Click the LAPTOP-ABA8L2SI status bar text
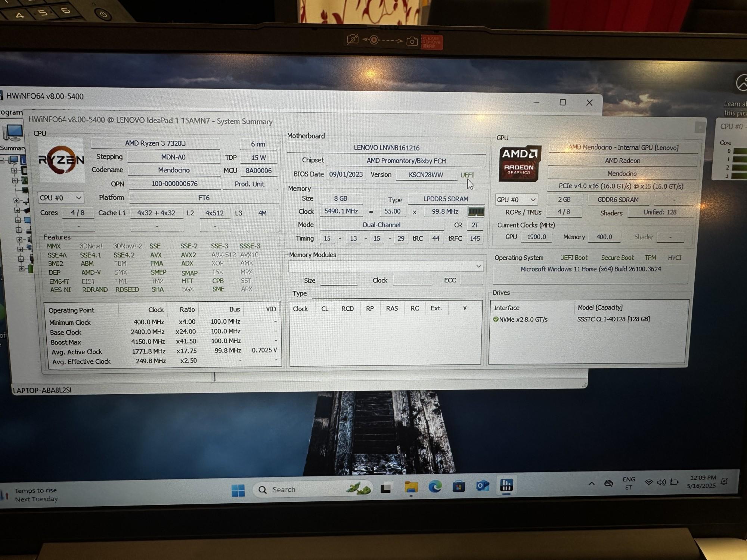This screenshot has height=560, width=747. [42, 390]
